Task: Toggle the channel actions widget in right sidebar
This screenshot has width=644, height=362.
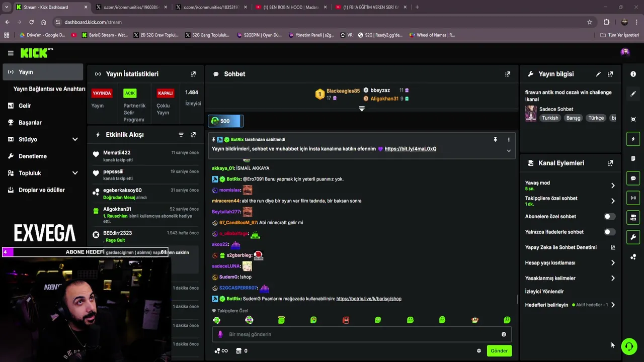Action: [x=633, y=217]
